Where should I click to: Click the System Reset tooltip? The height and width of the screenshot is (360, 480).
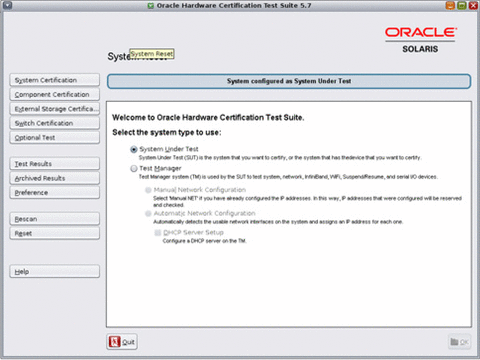(x=152, y=54)
